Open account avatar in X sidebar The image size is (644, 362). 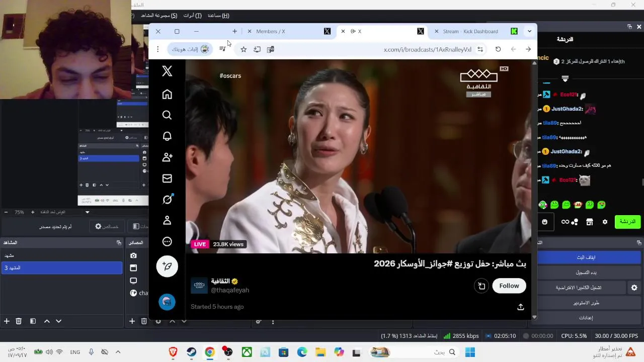point(167,302)
